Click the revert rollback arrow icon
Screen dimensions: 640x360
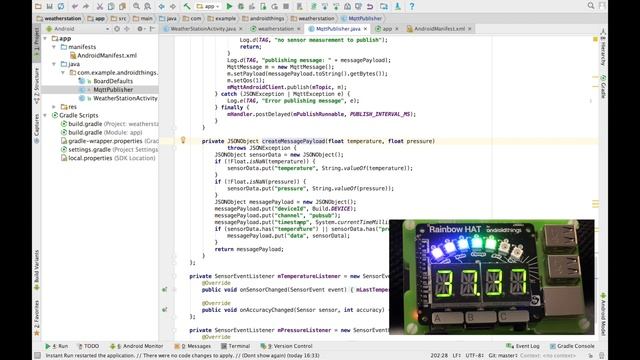coord(370,6)
